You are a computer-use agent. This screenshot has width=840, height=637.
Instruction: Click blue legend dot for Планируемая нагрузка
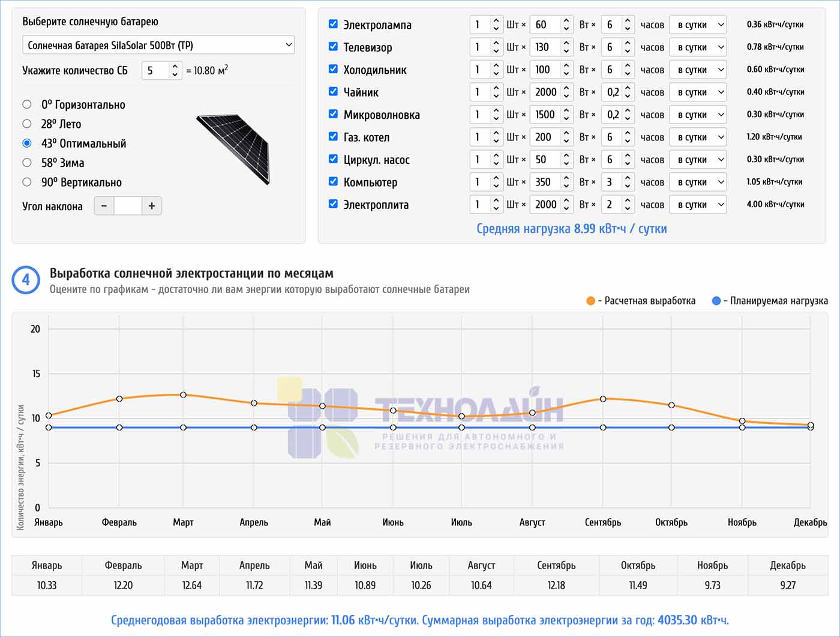(x=716, y=301)
